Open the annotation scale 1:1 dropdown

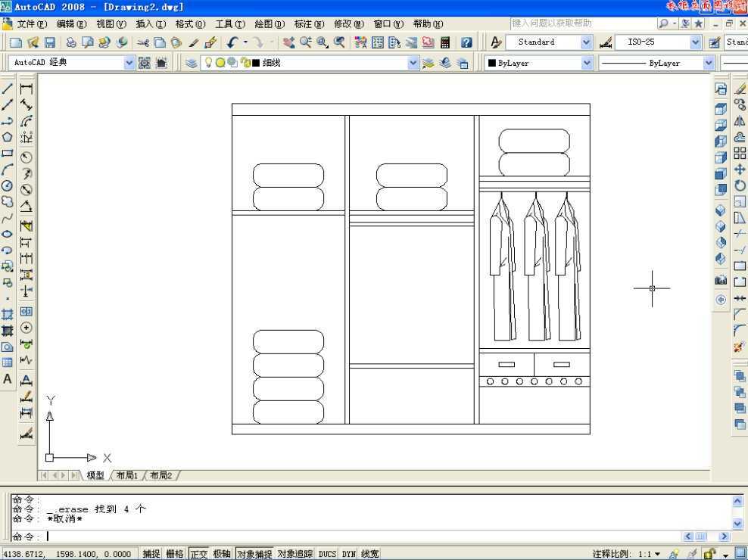[658, 554]
